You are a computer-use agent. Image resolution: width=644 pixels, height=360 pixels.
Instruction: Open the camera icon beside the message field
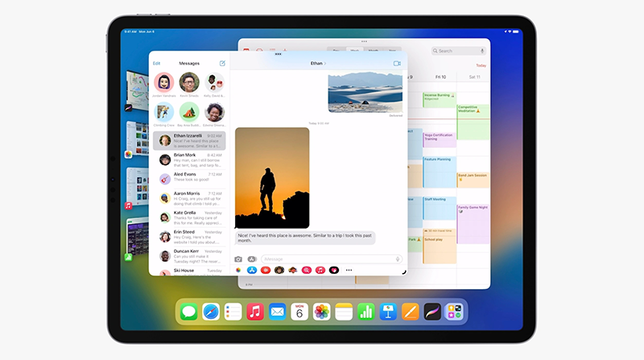pos(238,259)
